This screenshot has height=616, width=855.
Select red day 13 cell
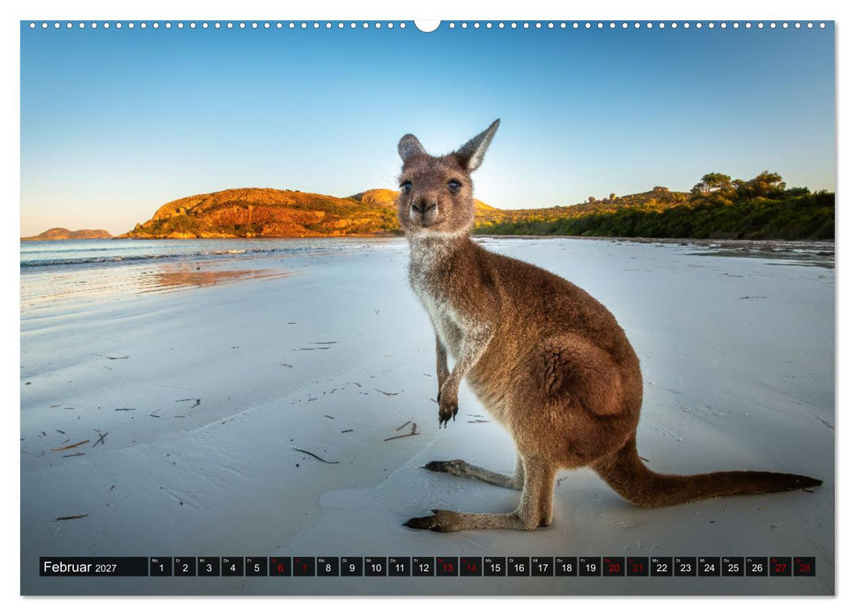[447, 567]
